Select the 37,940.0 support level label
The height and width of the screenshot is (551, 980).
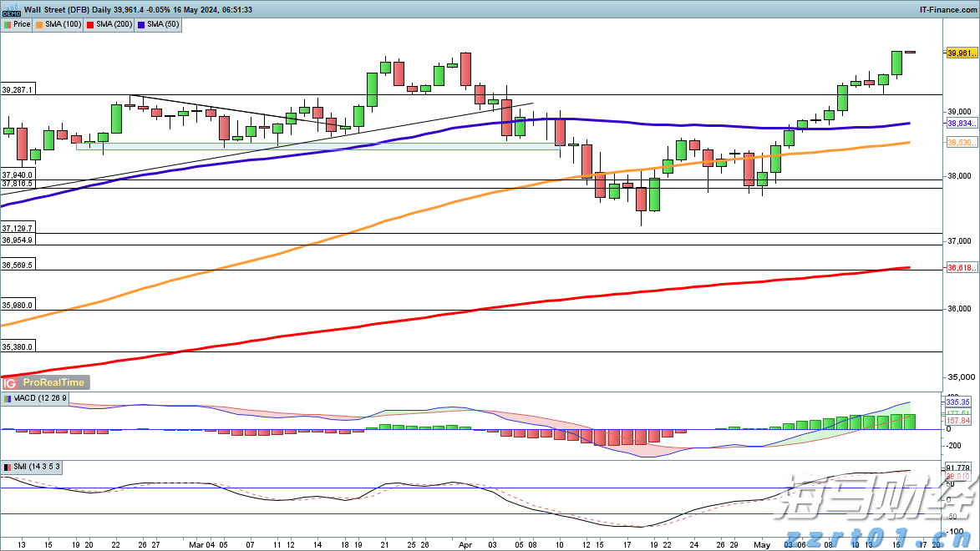pyautogui.click(x=18, y=174)
